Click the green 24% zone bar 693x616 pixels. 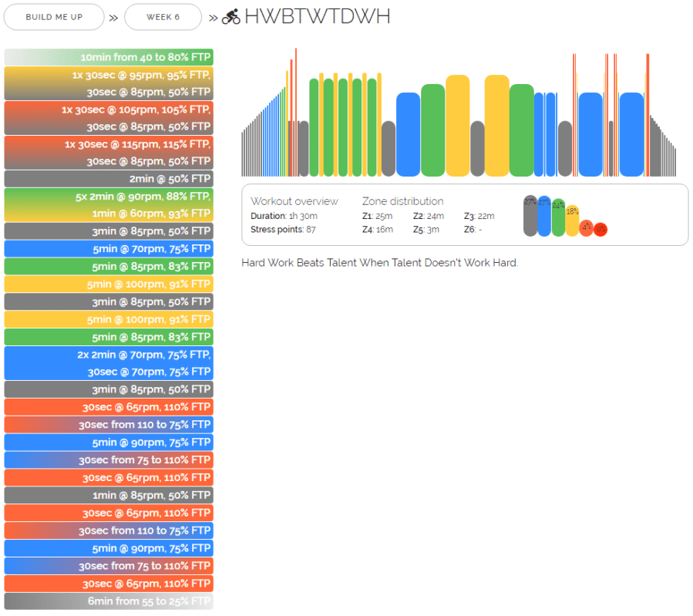tap(558, 217)
